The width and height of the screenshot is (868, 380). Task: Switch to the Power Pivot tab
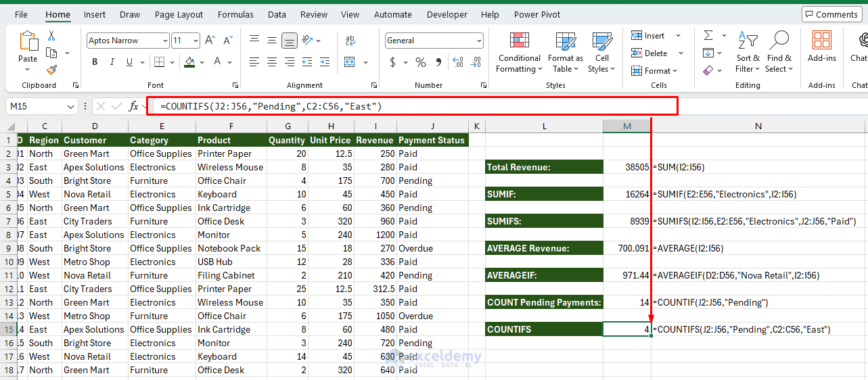pos(537,14)
